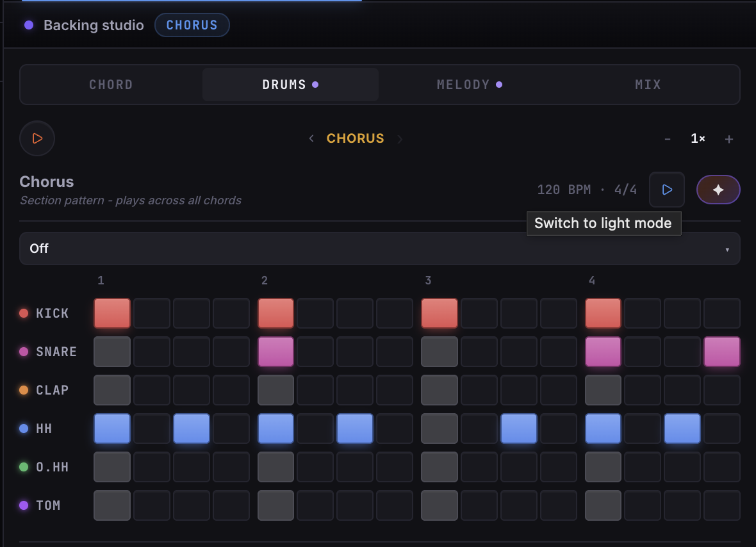Enable O.HH step on beat 4
The width and height of the screenshot is (756, 547).
[x=603, y=467]
